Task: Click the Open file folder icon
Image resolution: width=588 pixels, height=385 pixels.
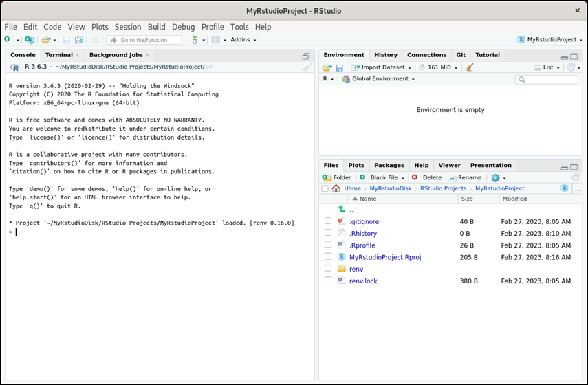Action: pos(46,40)
